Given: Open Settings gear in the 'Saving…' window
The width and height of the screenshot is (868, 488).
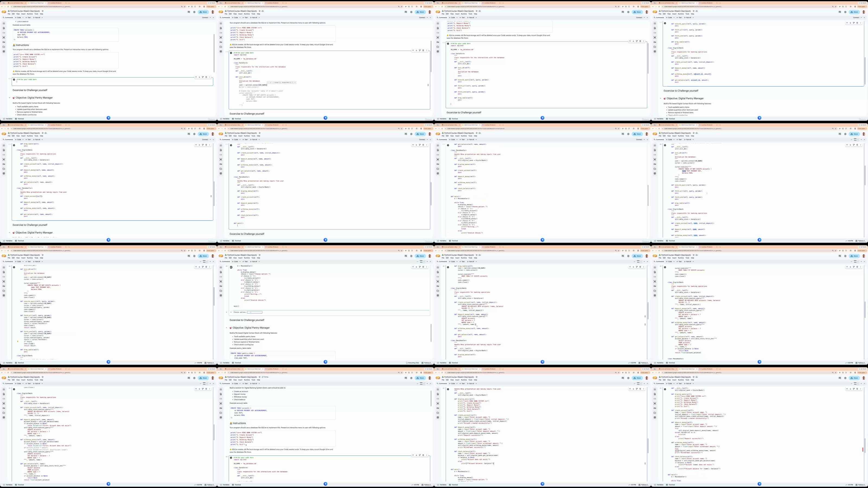Looking at the screenshot, I should (x=411, y=378).
